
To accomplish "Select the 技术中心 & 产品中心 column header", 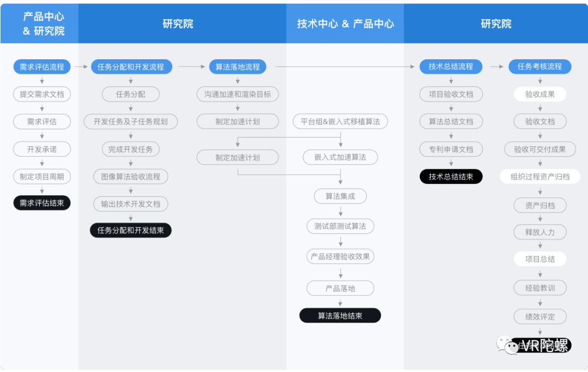I will click(x=345, y=23).
